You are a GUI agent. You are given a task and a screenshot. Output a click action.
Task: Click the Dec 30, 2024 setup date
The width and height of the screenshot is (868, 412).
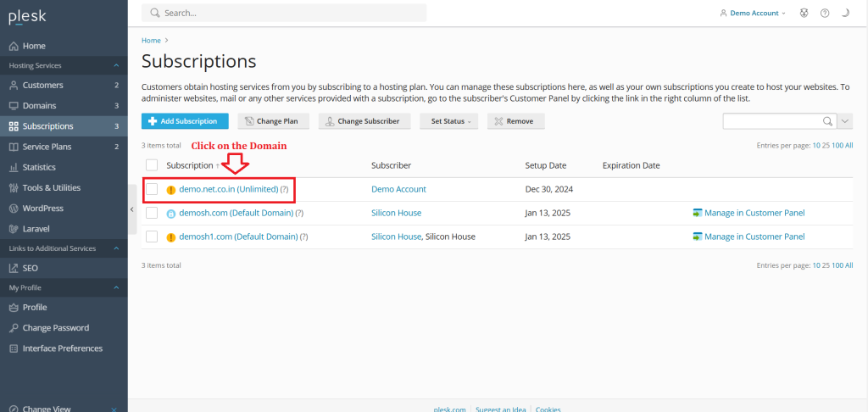point(549,189)
